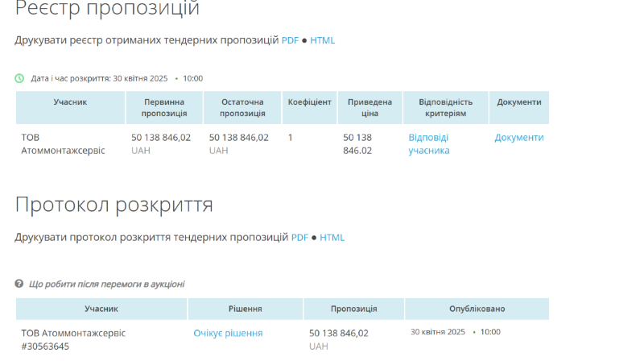Select the Протокол розкриття heading

114,205
